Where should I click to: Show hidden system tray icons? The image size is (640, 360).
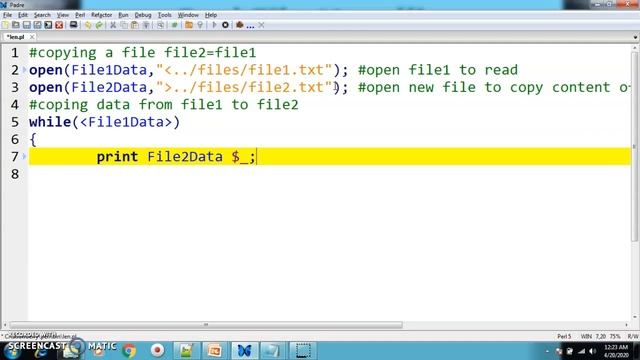547,351
